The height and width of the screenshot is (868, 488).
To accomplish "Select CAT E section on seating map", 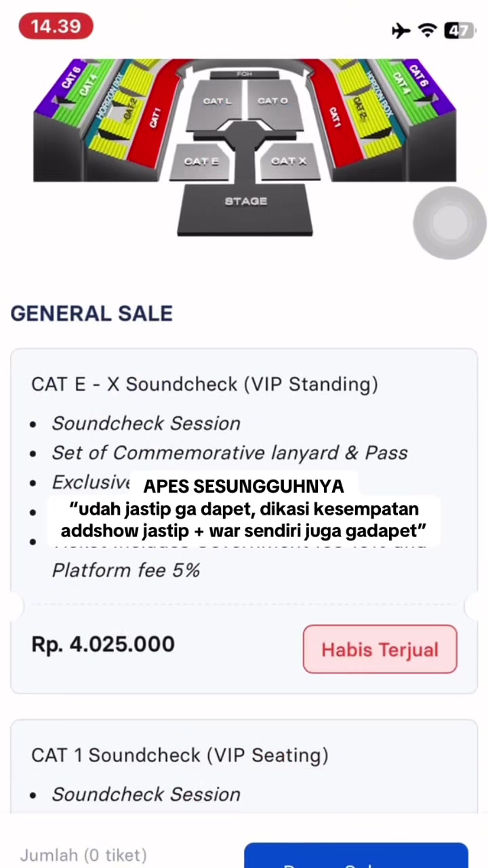I will pos(201,161).
